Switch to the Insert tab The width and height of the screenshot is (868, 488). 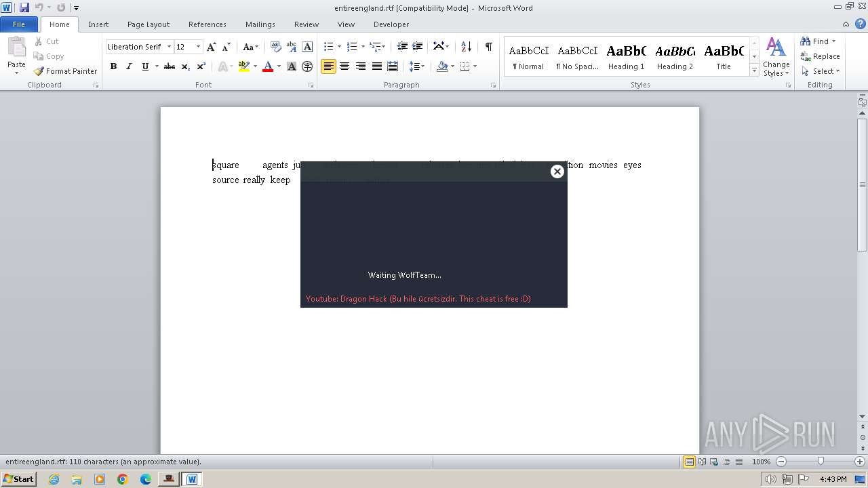click(98, 24)
